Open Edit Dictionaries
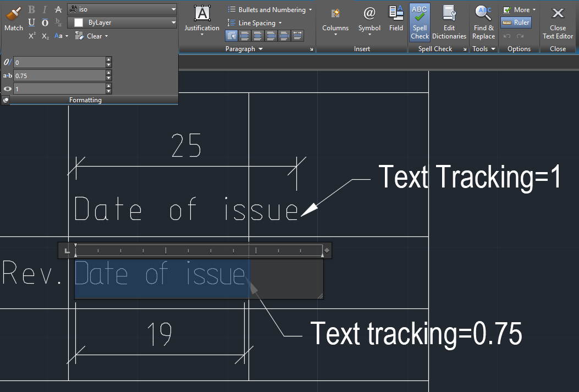Screen dimensions: 579x392 [x=449, y=22]
